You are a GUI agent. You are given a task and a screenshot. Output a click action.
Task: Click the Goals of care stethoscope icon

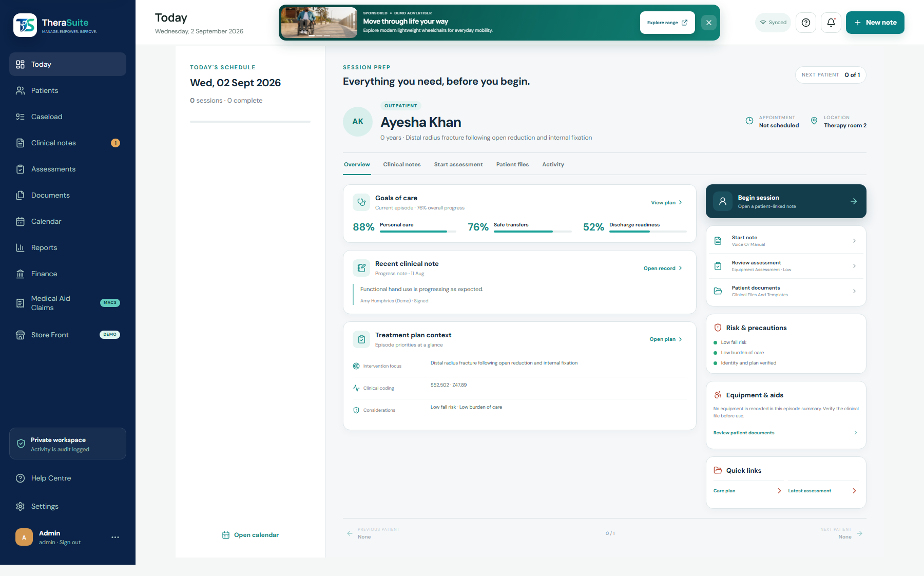(361, 202)
